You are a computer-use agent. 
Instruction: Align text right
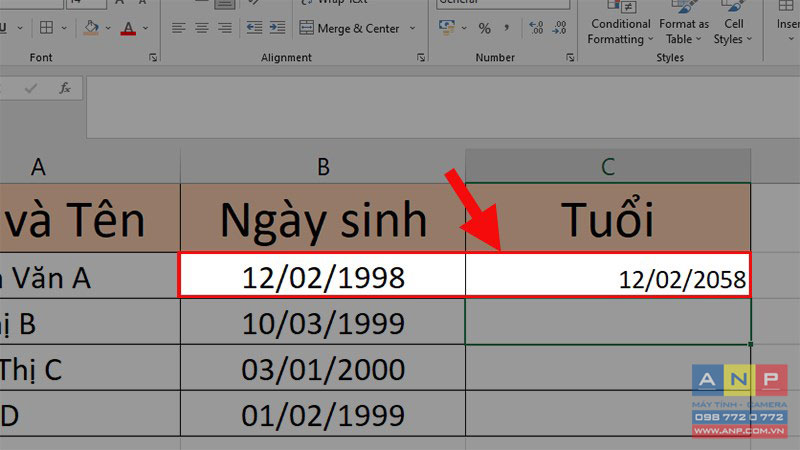coord(225,28)
